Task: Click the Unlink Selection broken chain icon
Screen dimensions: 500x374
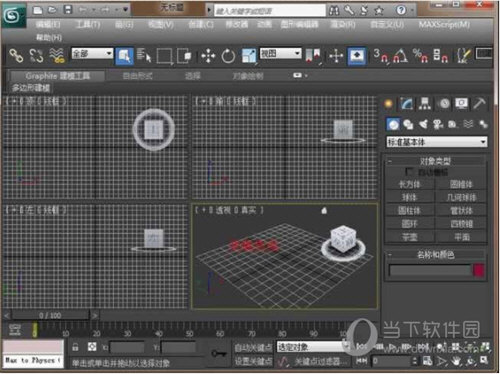Action: 36,56
